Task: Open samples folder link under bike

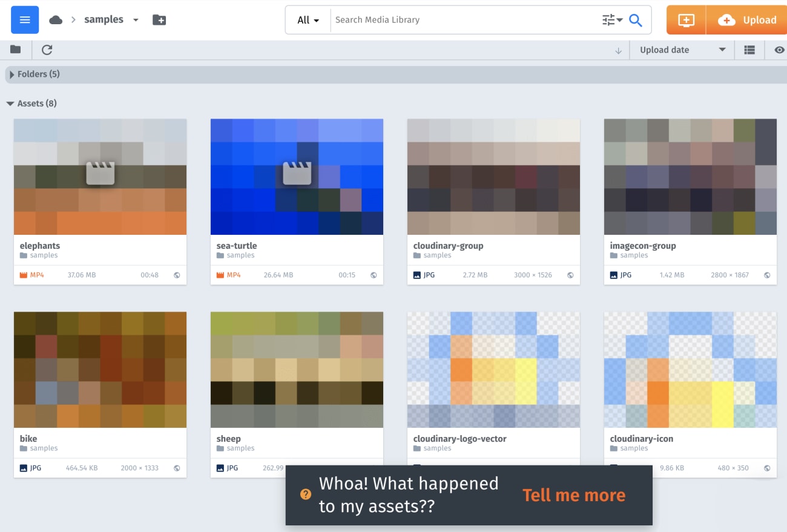Action: point(44,448)
